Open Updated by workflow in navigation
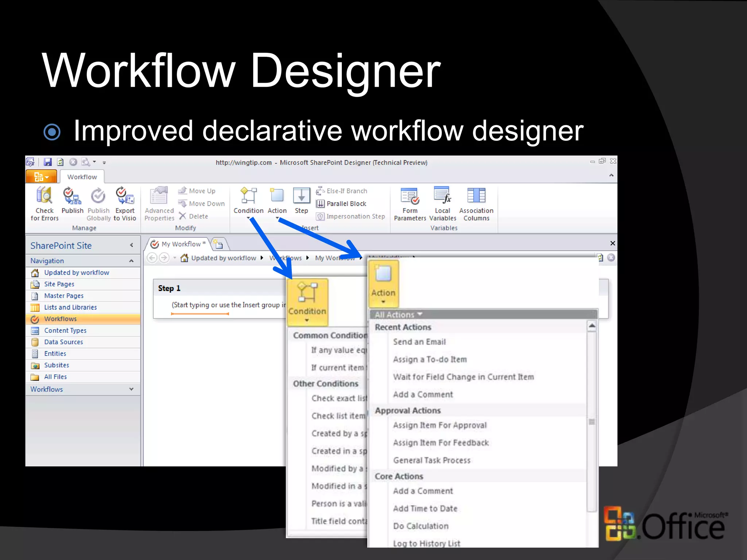 [83, 272]
